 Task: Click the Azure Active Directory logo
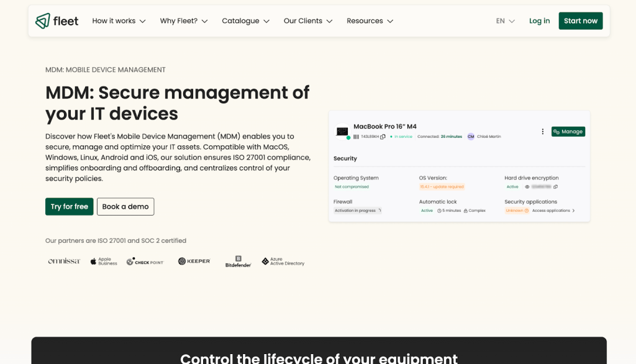(283, 262)
